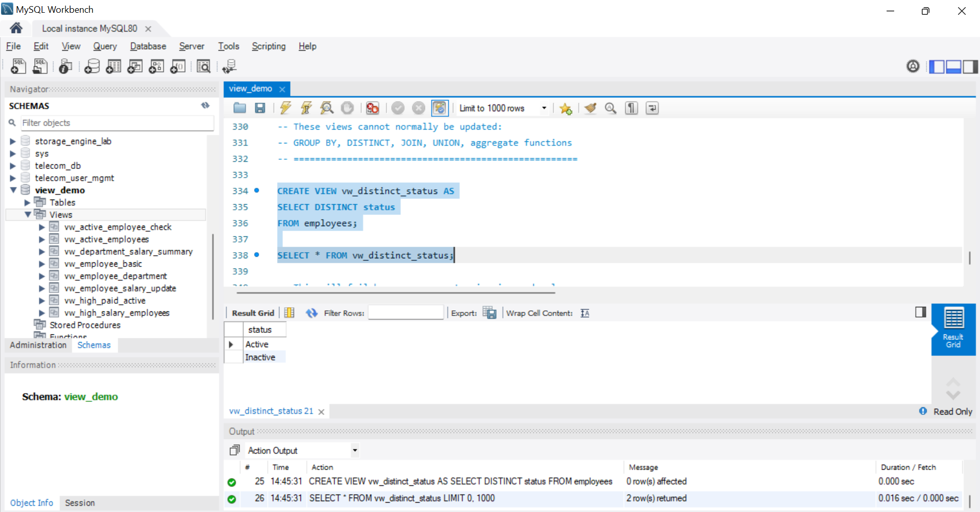Select vw_high_paid_active view
980x512 pixels.
coord(105,301)
